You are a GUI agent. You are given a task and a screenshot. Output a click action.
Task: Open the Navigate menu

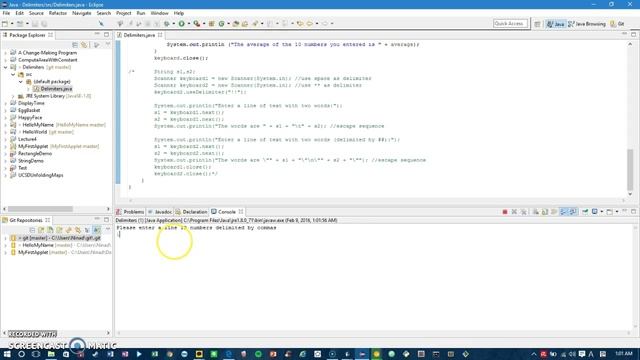pos(82,13)
